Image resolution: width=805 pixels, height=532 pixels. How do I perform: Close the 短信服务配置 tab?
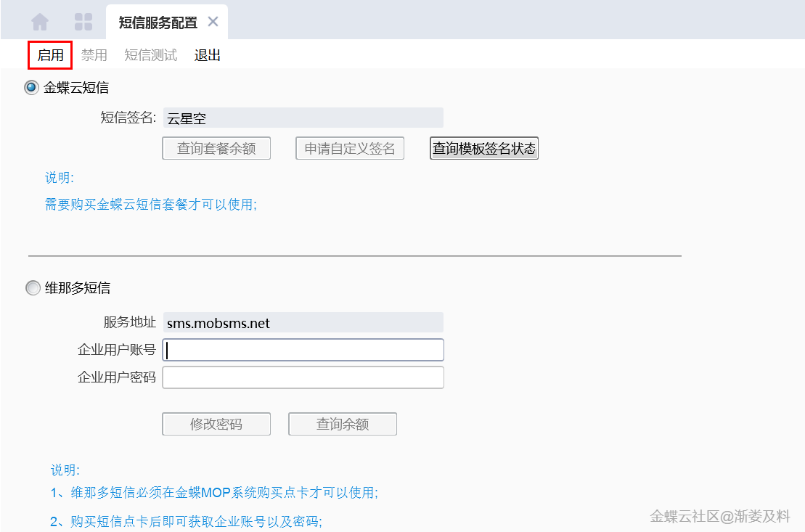(213, 22)
